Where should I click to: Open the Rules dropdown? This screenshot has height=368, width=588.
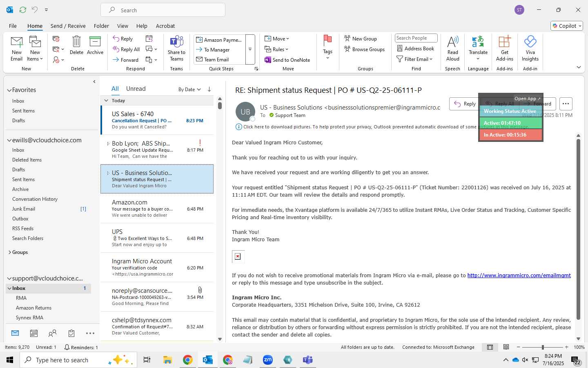point(276,49)
